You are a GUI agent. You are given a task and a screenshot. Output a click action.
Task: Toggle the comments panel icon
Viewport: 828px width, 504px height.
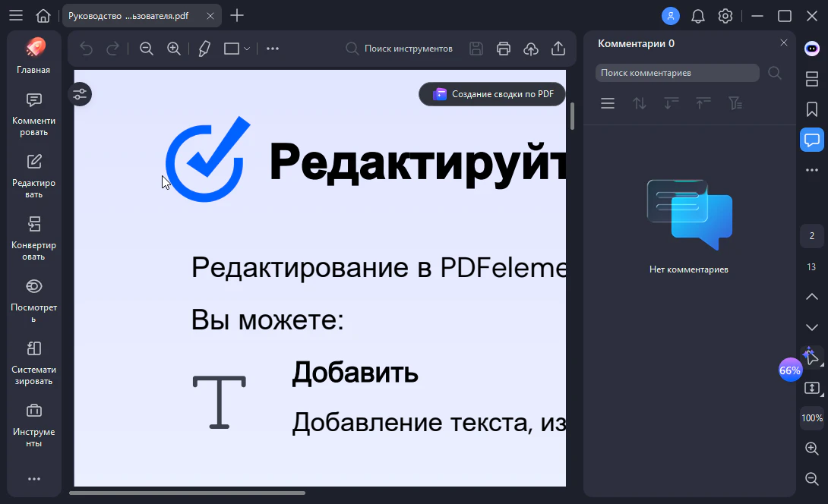pos(811,140)
